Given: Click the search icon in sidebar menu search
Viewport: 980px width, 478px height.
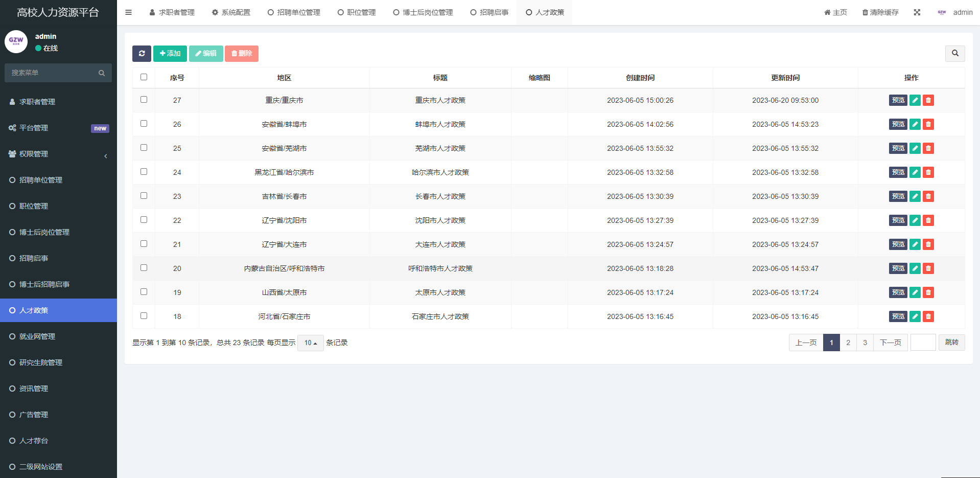Looking at the screenshot, I should tap(102, 73).
